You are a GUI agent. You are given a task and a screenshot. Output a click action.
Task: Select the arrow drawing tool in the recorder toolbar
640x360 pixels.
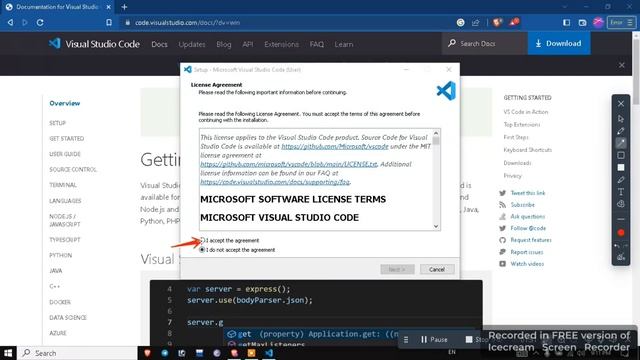[621, 143]
